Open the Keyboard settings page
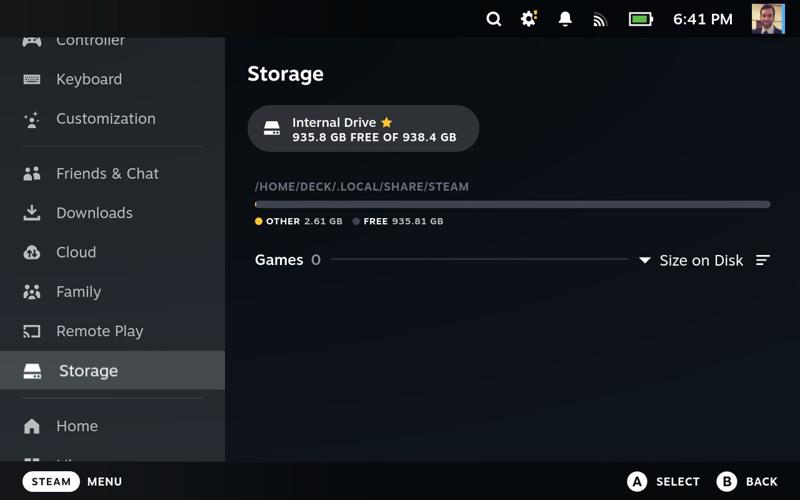This screenshot has height=500, width=800. (112, 79)
